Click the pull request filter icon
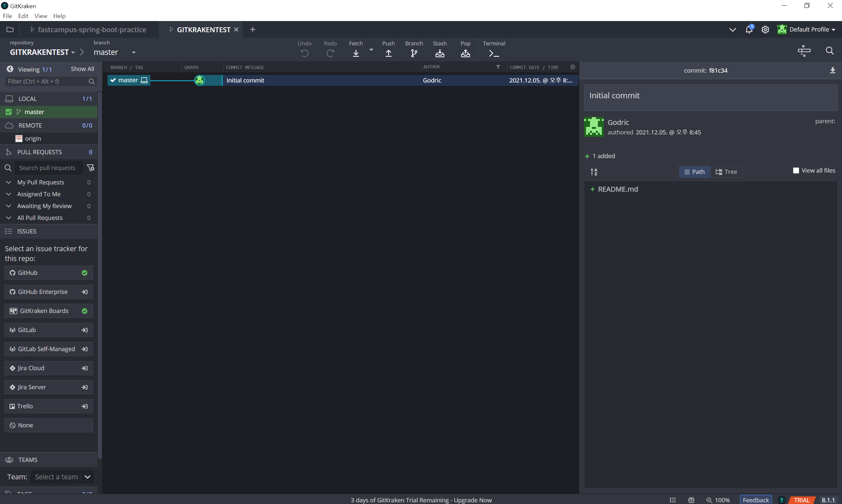The image size is (842, 504). 91,168
